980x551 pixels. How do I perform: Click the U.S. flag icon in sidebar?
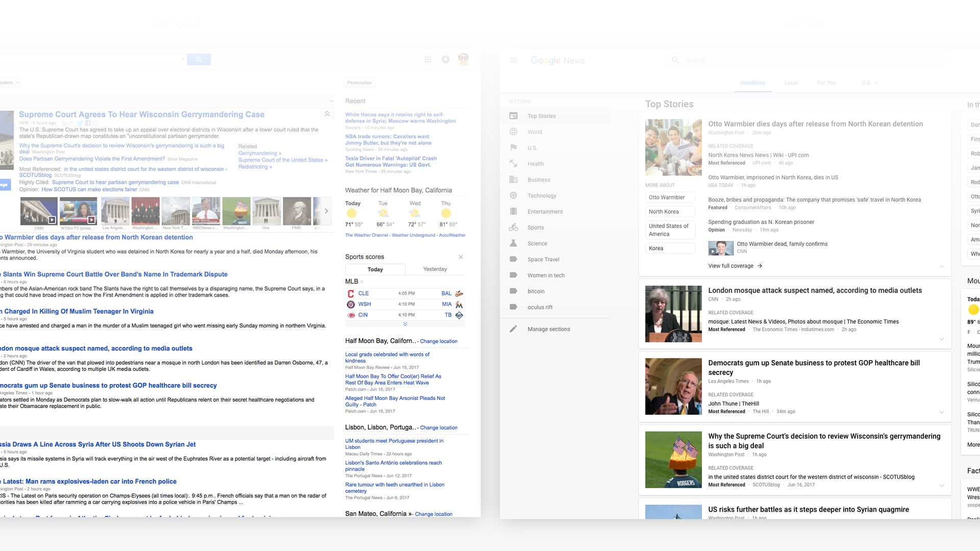[513, 147]
